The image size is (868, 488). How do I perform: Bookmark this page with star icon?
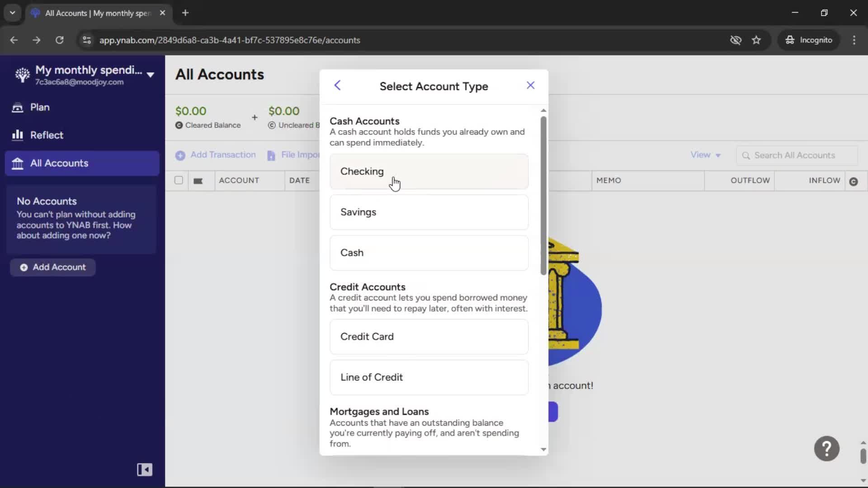(756, 40)
